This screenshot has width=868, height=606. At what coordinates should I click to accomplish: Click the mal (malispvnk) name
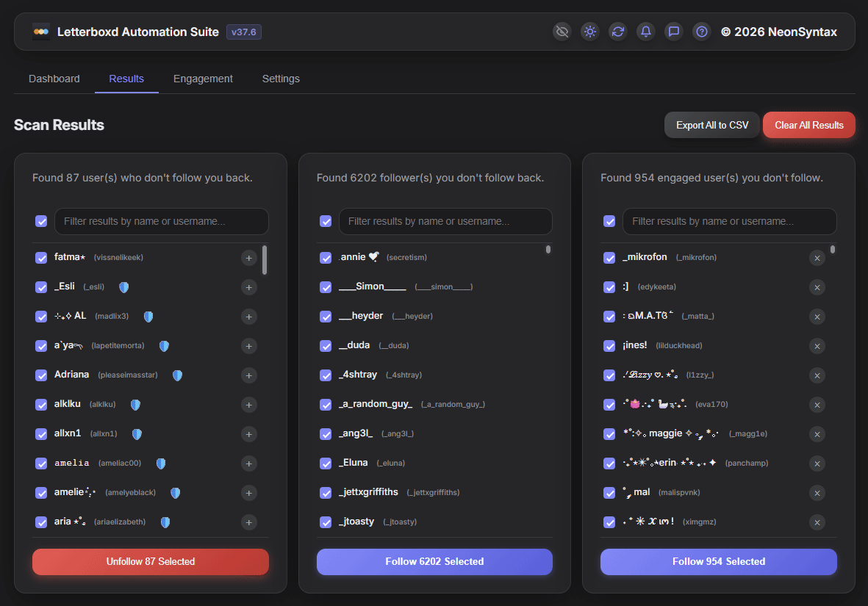coord(636,492)
